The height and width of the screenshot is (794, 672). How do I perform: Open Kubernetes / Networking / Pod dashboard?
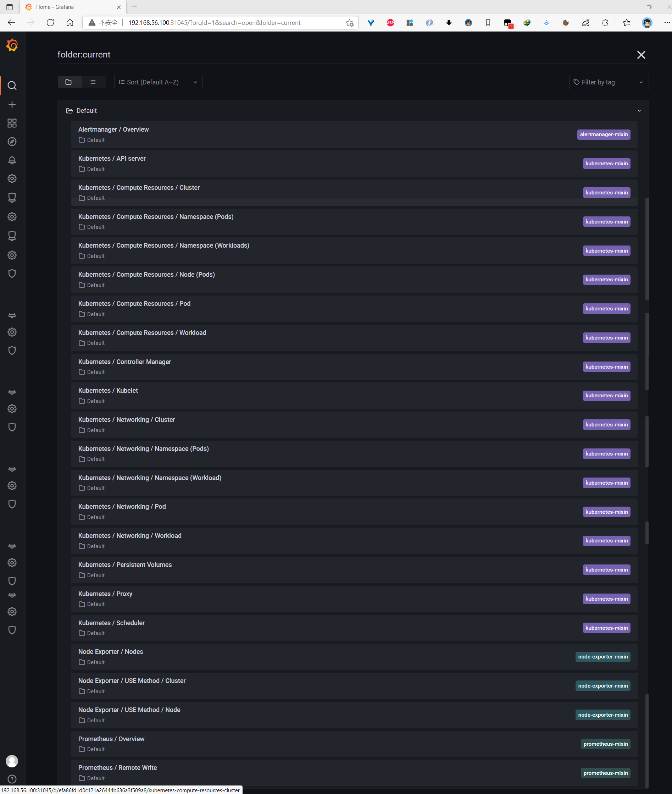tap(354, 512)
